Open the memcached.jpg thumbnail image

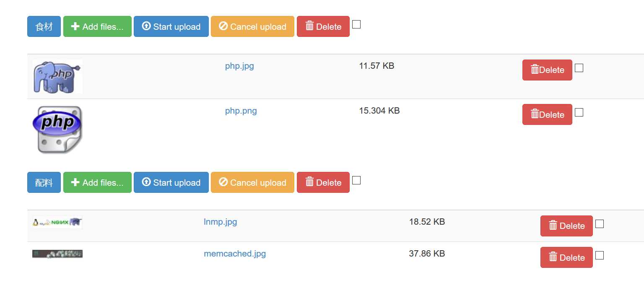(57, 254)
